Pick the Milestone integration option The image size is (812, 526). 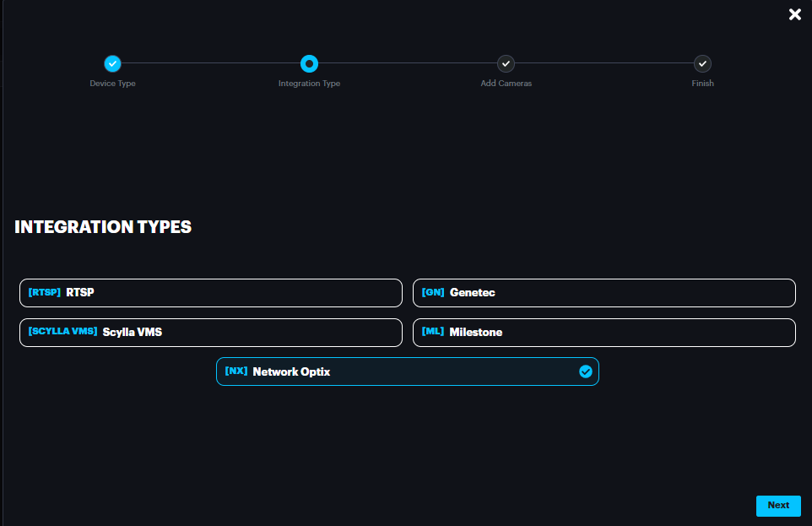point(604,333)
